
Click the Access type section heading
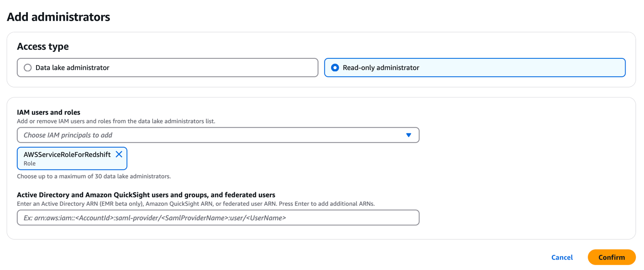point(43,47)
